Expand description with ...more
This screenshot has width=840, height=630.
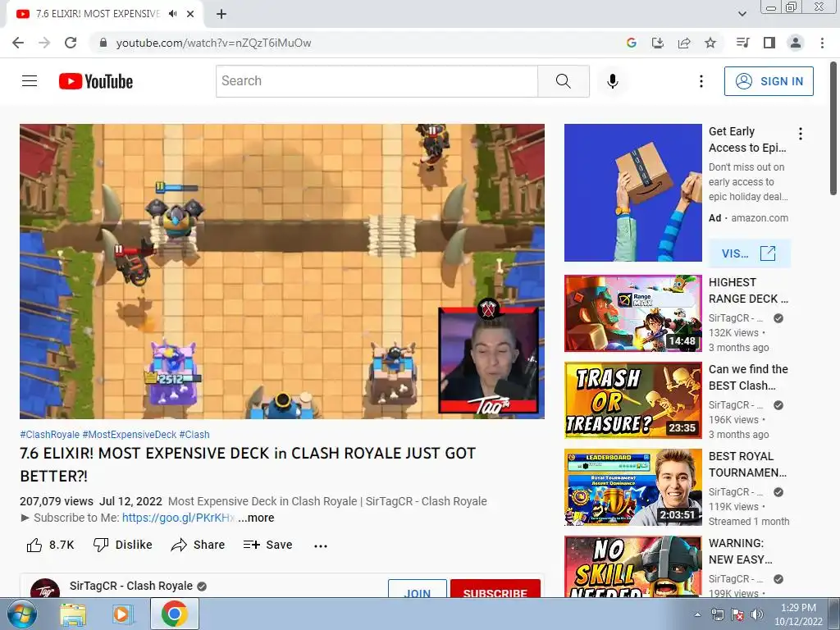tap(256, 518)
